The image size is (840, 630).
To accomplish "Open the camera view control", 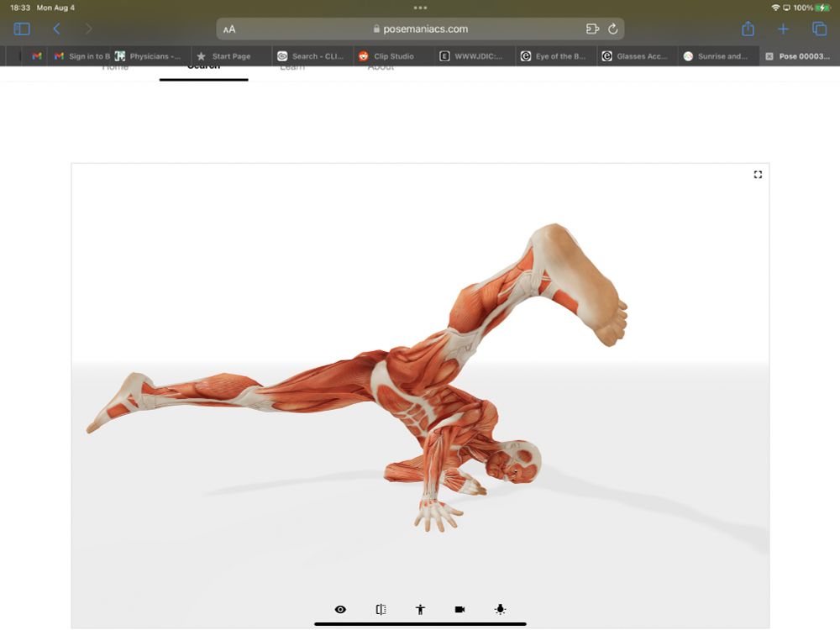I will 459,609.
